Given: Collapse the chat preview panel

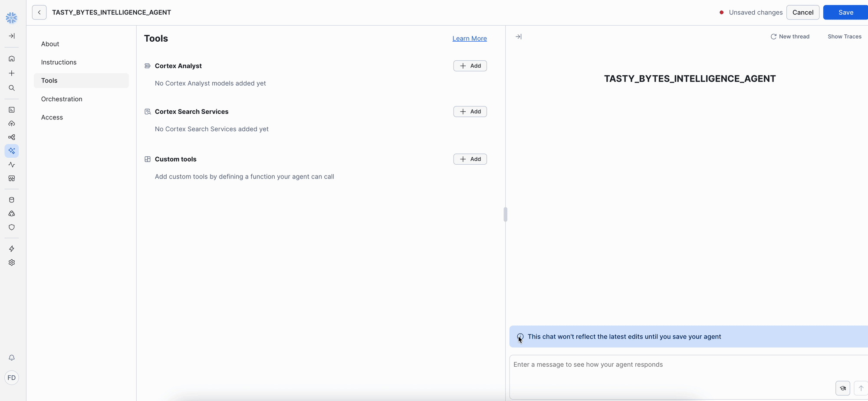Looking at the screenshot, I should [x=518, y=37].
